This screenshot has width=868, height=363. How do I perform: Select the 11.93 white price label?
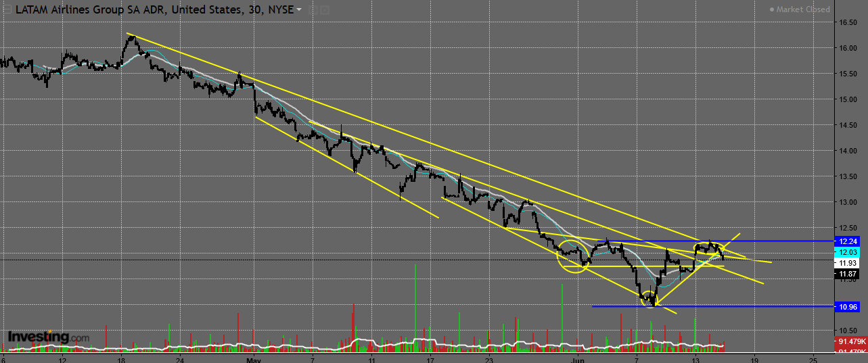[x=848, y=262]
